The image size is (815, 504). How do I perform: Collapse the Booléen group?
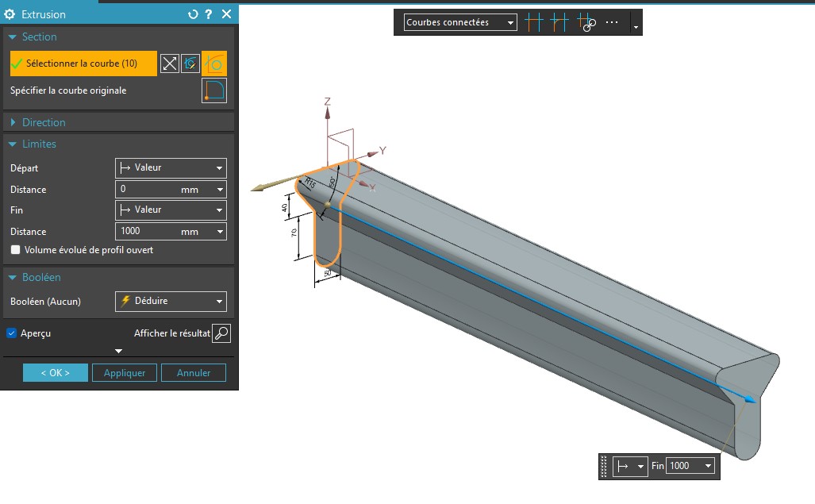(x=13, y=278)
